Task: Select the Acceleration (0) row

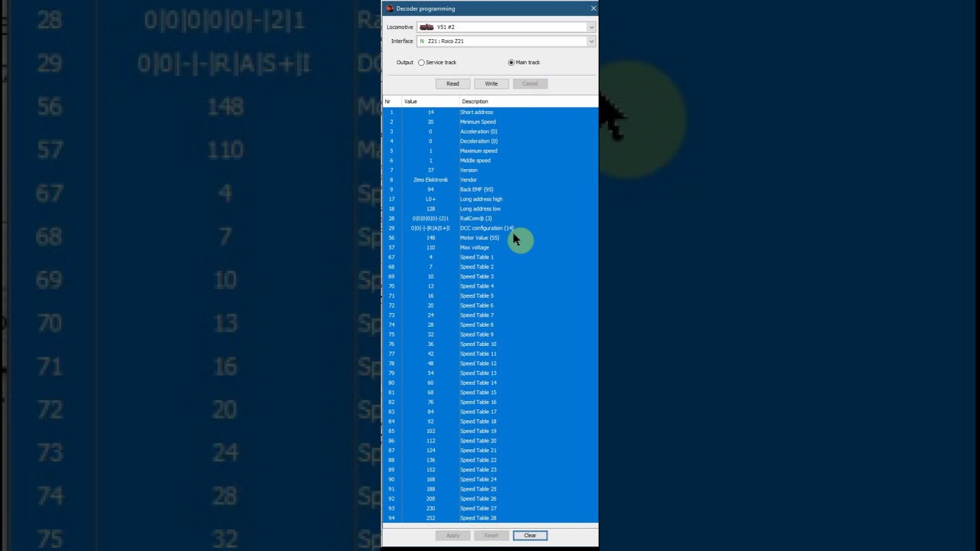Action: click(x=490, y=132)
